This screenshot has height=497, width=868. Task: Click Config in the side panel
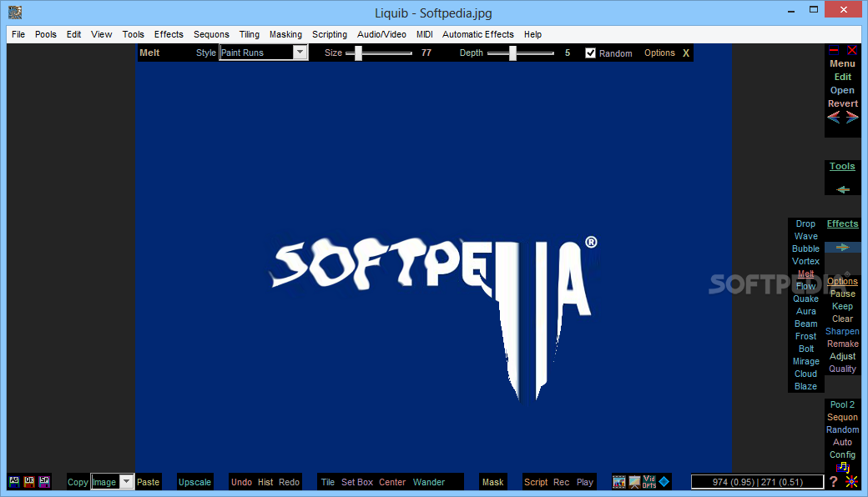click(842, 454)
